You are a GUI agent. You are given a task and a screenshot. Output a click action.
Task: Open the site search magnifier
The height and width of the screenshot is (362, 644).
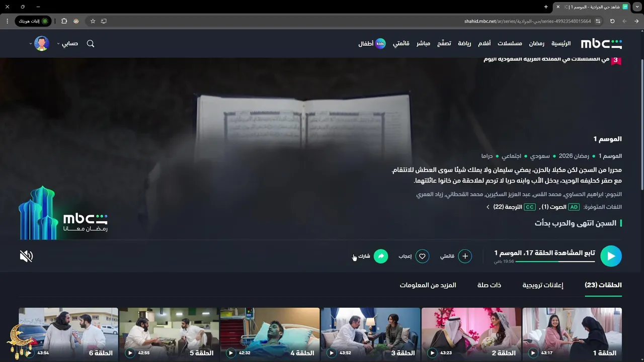point(91,44)
